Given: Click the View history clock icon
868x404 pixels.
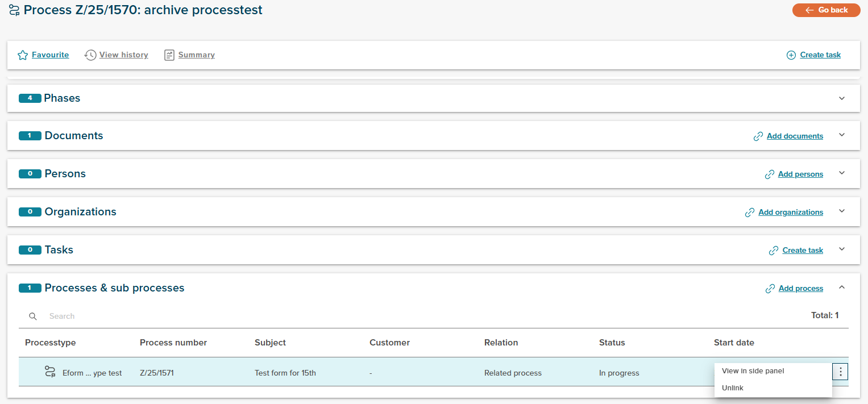Looking at the screenshot, I should point(90,55).
